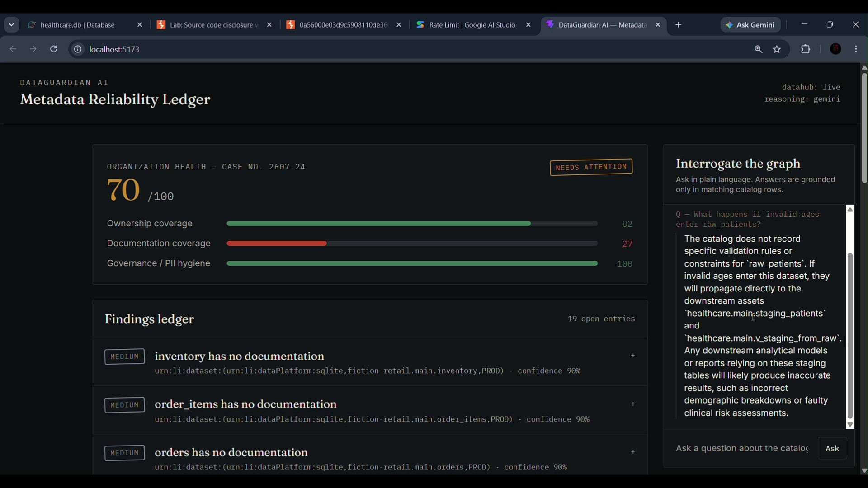Image resolution: width=868 pixels, height=488 pixels.
Task: Open the Extensions puzzle icon
Action: click(x=806, y=49)
